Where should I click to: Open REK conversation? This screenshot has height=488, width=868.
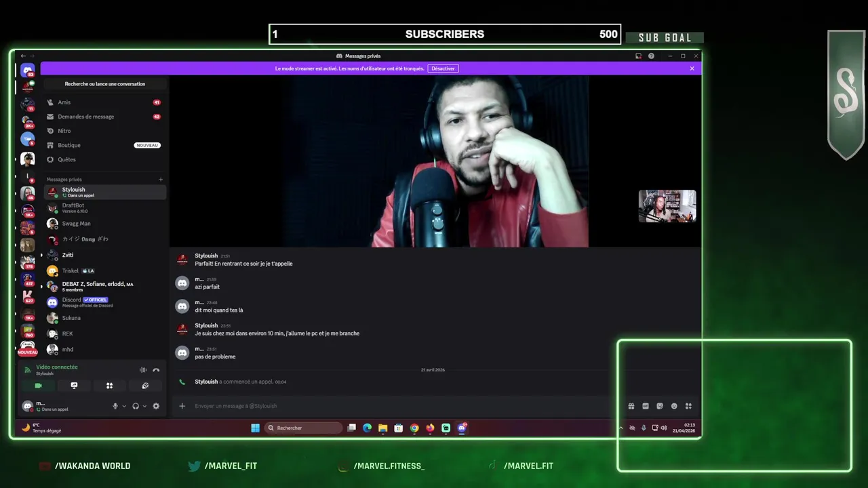(x=105, y=333)
